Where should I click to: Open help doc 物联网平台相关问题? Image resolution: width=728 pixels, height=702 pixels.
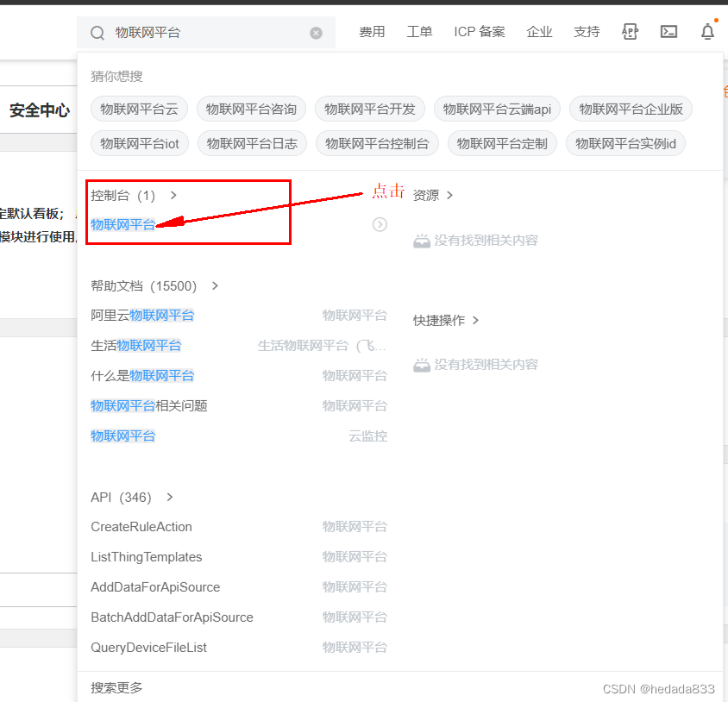[149, 406]
